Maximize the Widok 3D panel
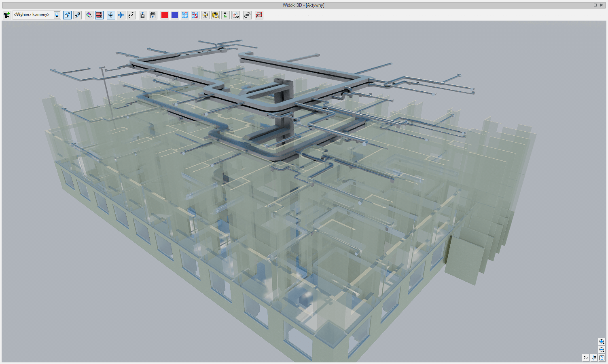This screenshot has height=364, width=608. pyautogui.click(x=595, y=5)
